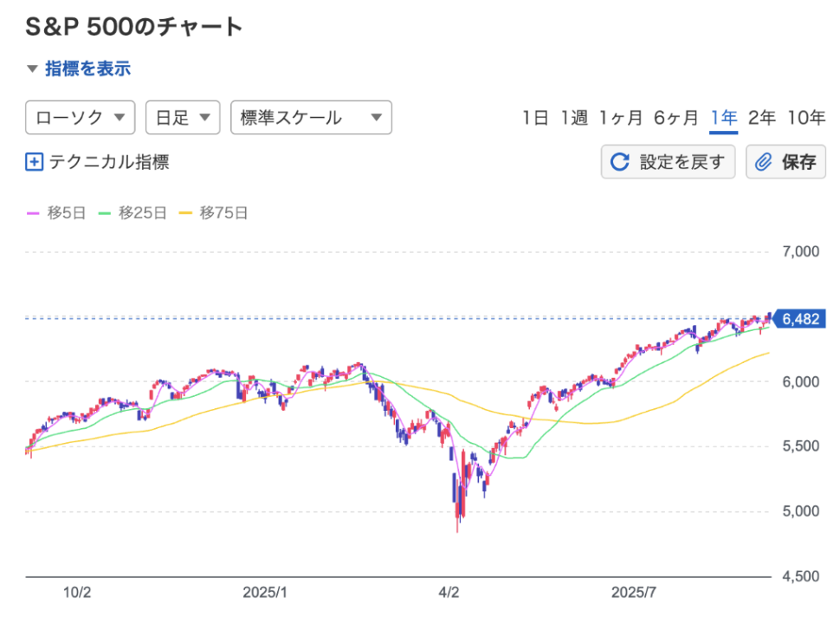Click the triangle icon beside 指標を表示
This screenshot has width=840, height=624.
(x=32, y=68)
